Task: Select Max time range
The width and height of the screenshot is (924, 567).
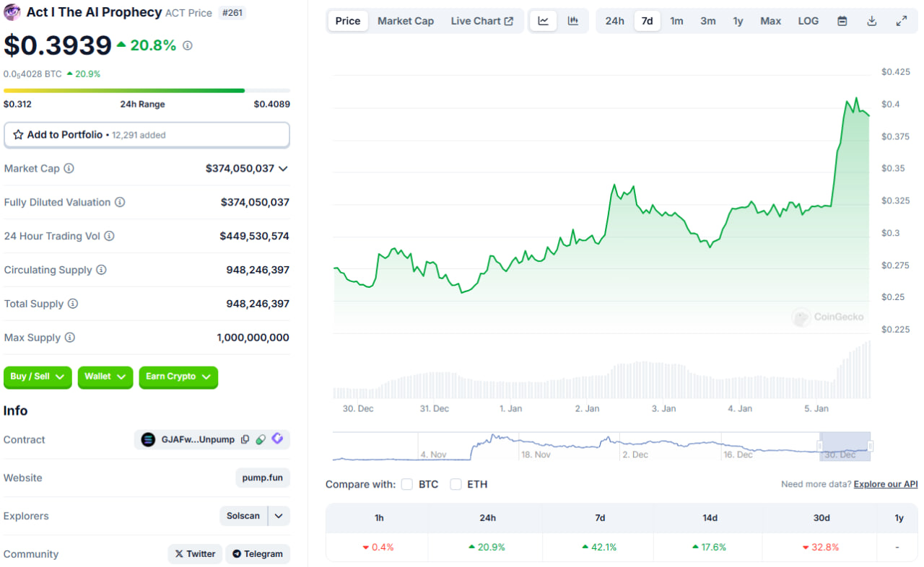Action: pos(771,21)
